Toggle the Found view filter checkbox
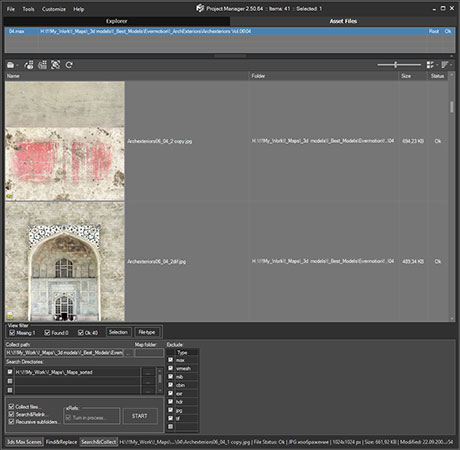 click(47, 333)
